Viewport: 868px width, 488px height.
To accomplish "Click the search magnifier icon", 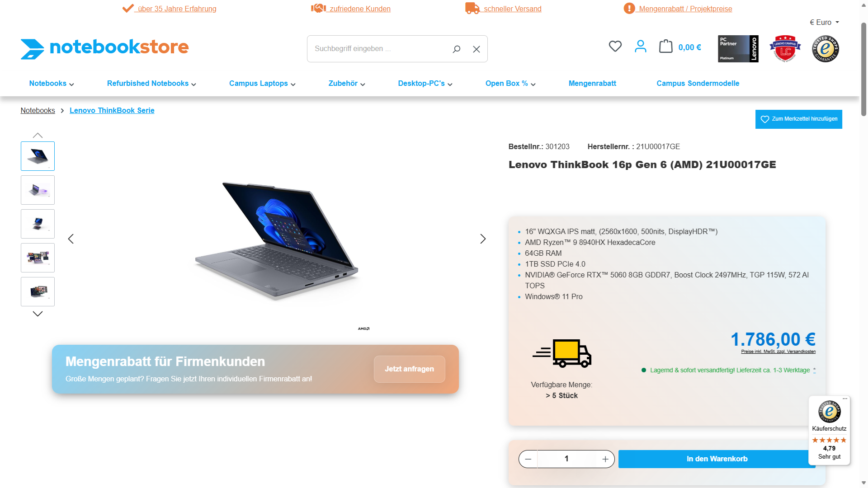I will pos(456,49).
